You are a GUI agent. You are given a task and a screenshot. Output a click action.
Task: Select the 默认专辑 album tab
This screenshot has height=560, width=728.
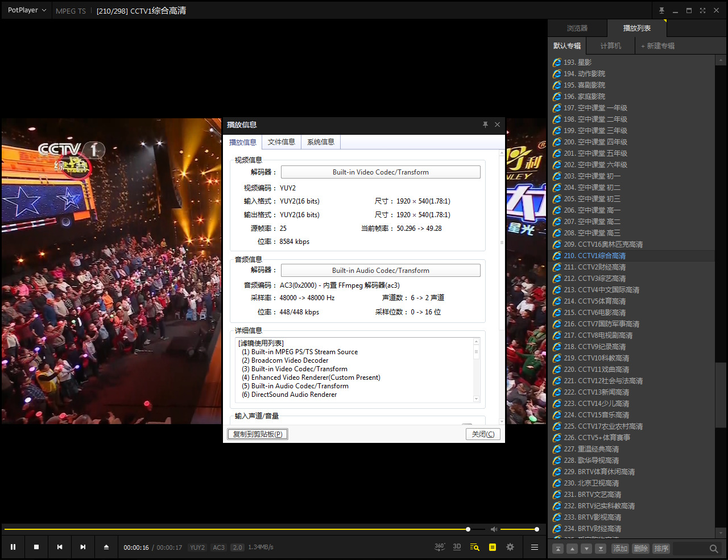click(567, 45)
